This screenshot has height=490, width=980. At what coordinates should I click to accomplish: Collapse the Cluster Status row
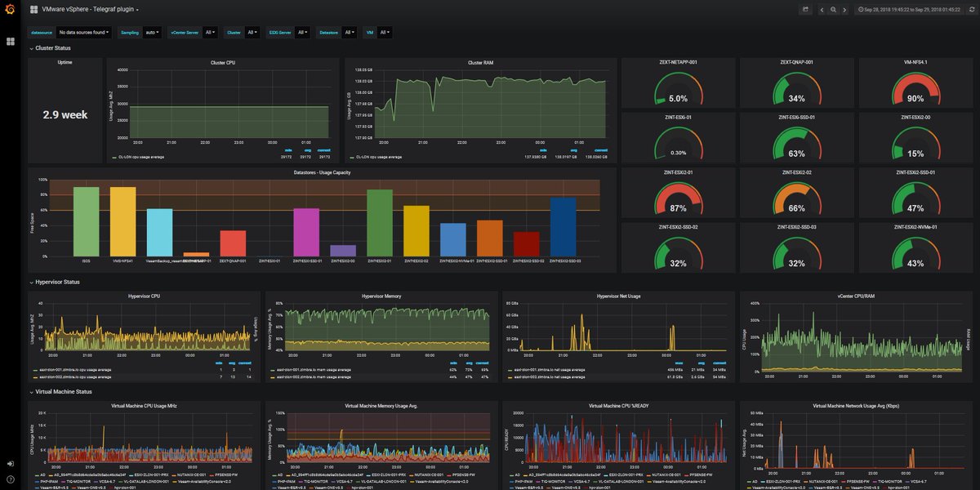click(x=51, y=49)
